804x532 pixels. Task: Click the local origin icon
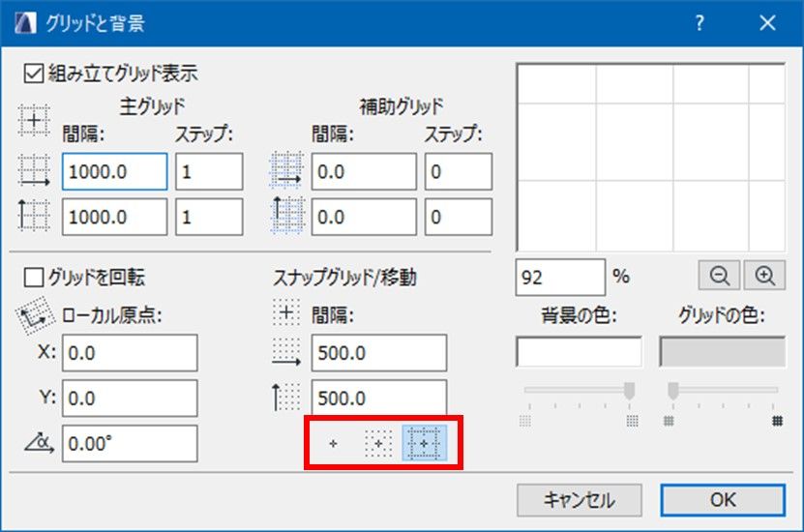pyautogui.click(x=35, y=315)
